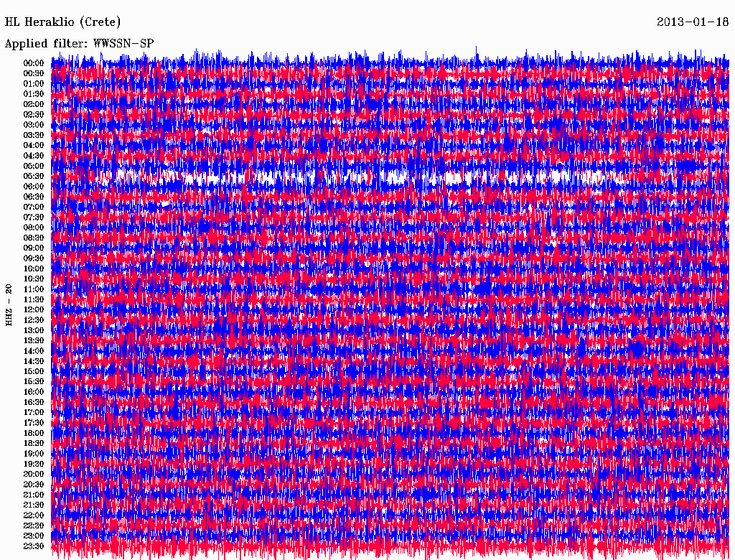
Task: Select the 17:00 time row label
Action: (x=34, y=413)
